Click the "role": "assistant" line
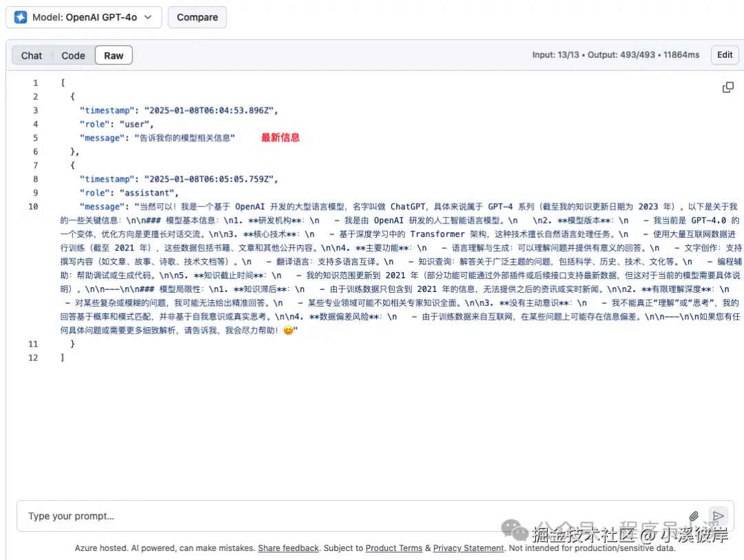The height and width of the screenshot is (560, 744). 129,193
